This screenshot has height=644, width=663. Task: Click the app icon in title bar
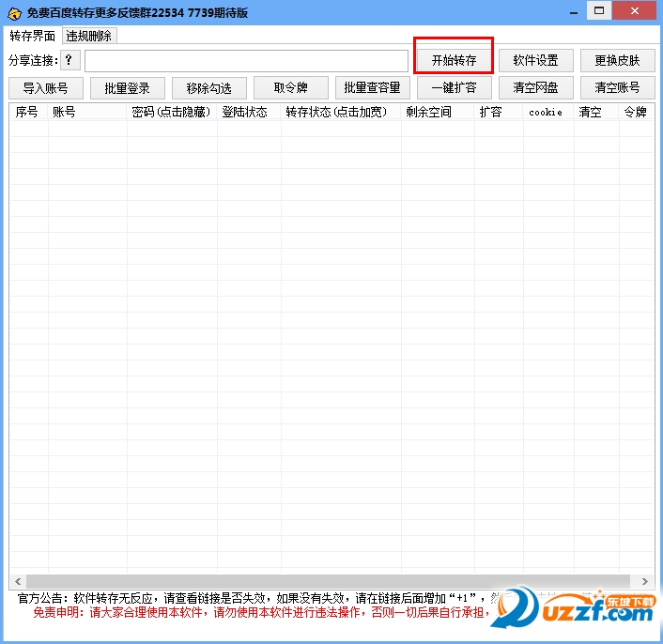pyautogui.click(x=14, y=13)
